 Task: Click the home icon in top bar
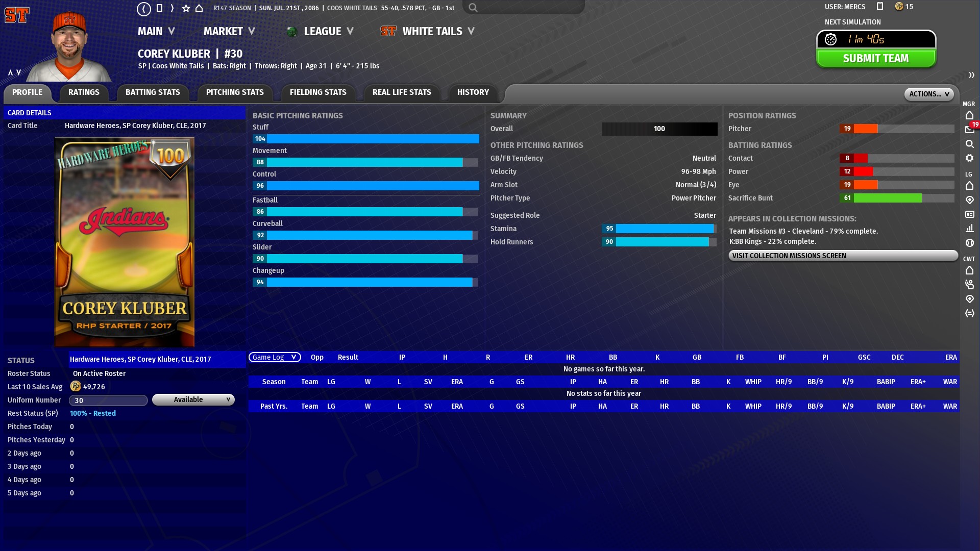click(x=200, y=8)
